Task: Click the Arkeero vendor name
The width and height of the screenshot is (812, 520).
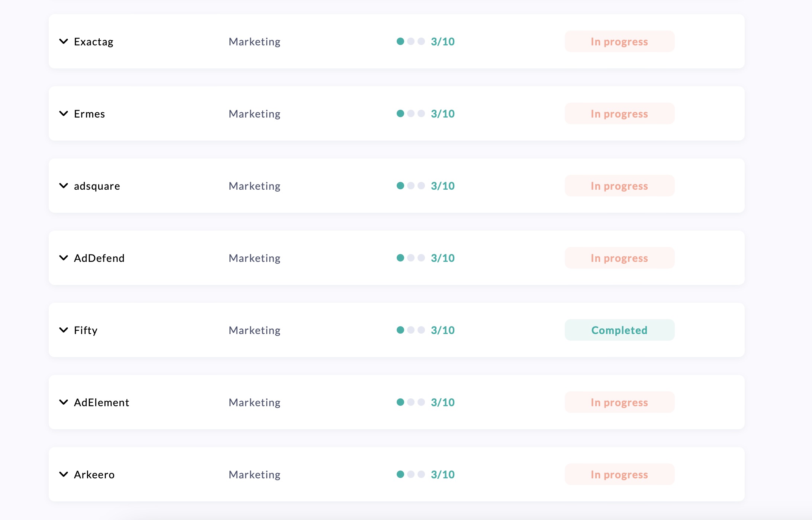Action: pos(94,474)
